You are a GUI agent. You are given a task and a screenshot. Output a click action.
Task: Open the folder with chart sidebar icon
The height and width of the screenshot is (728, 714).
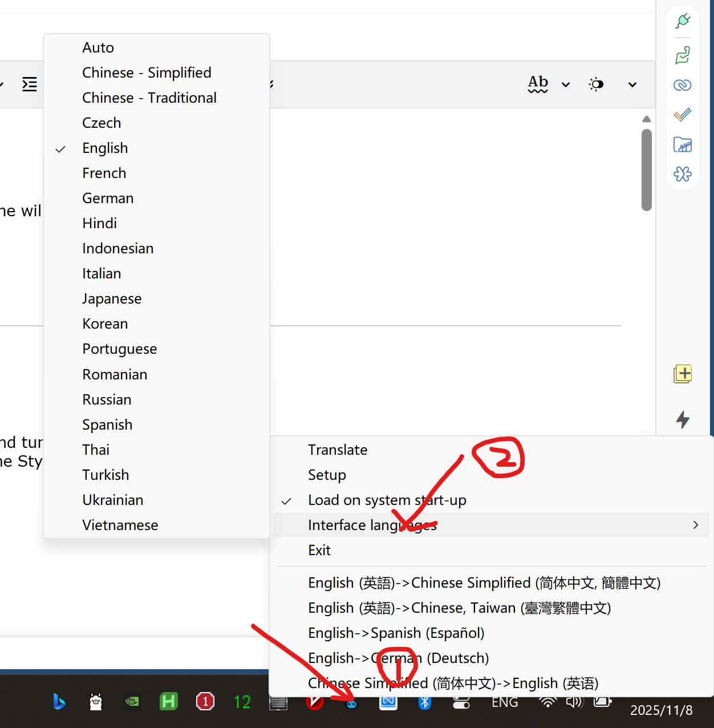click(683, 144)
